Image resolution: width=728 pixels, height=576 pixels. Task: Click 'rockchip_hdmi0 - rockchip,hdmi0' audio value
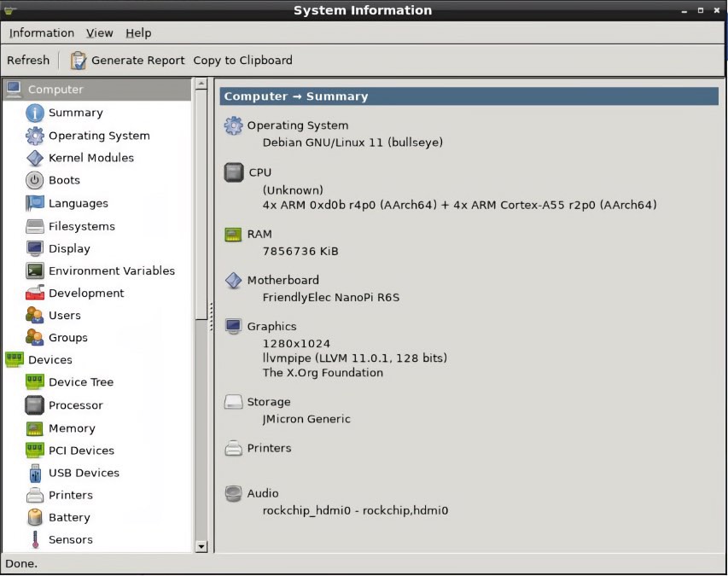355,510
